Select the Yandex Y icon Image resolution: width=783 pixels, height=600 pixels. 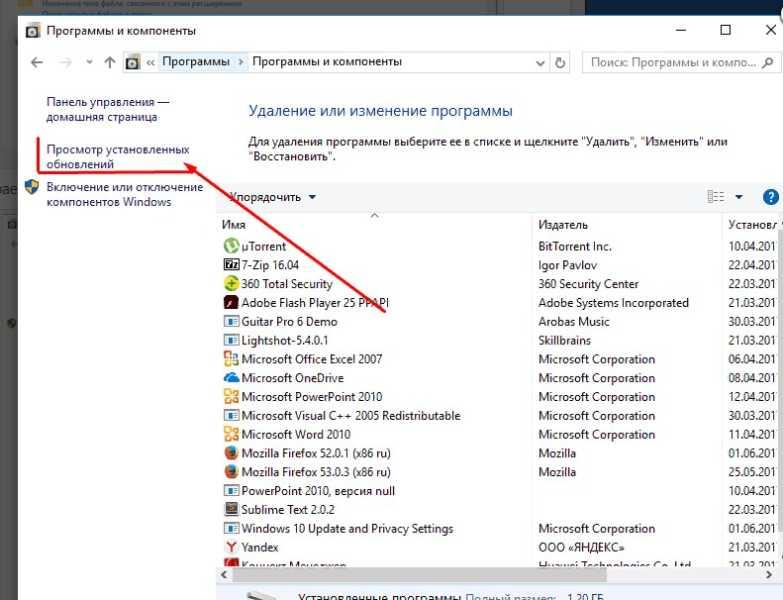pos(231,547)
